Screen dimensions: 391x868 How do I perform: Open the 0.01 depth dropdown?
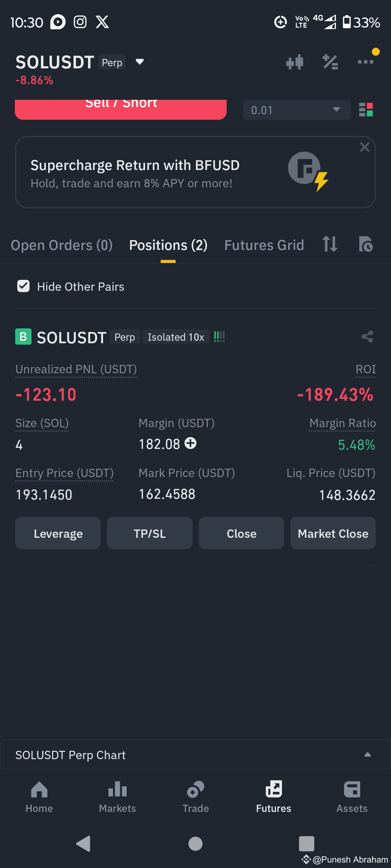[x=297, y=110]
